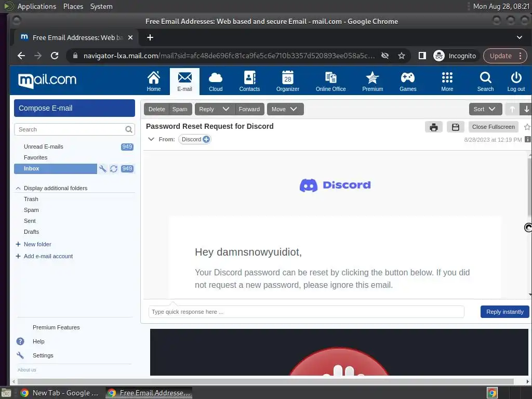Create a New folder
Image resolution: width=532 pixels, height=399 pixels.
(x=37, y=244)
